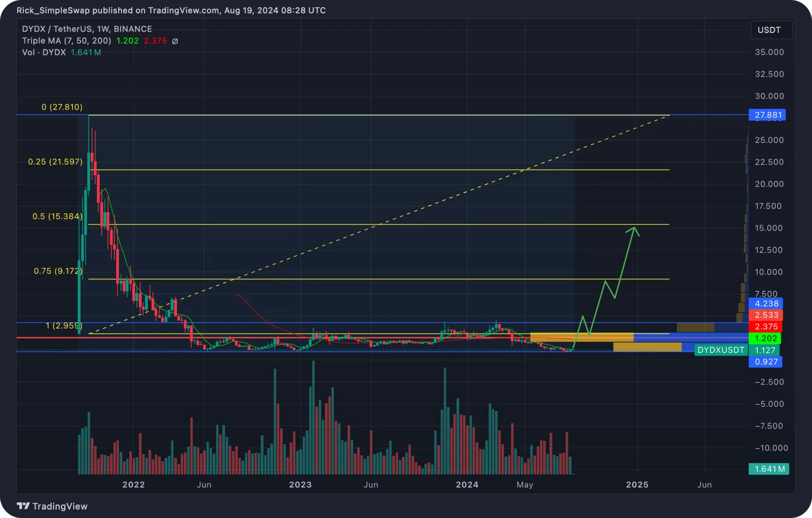Click the 2.375 red MA price label
The image size is (812, 518).
pos(766,327)
